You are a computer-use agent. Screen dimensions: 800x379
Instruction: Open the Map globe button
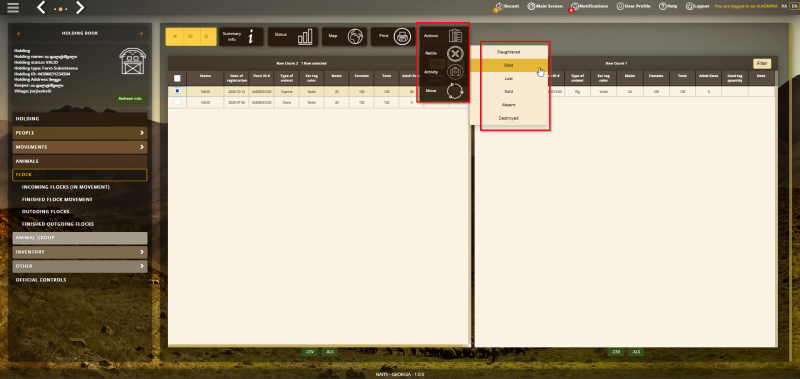click(344, 37)
